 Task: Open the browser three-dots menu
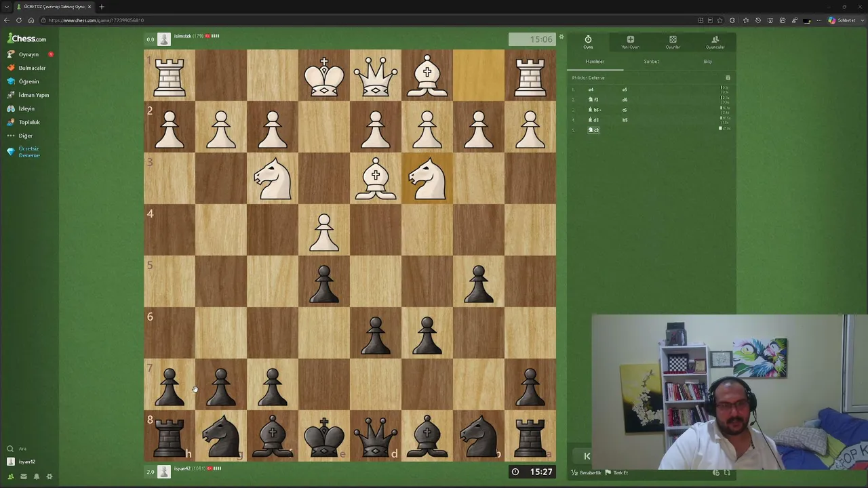[x=818, y=20]
